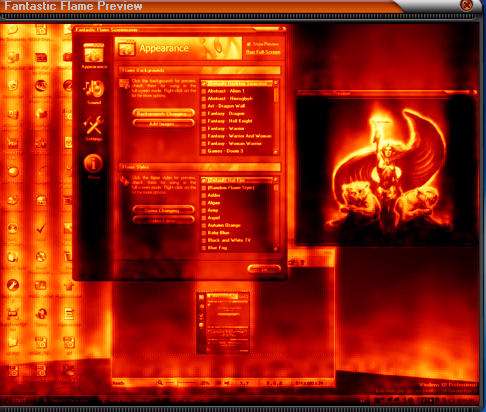Screen dimensions: 486x412
Task: Check the Random Flame Style checkbox
Action: 204,188
